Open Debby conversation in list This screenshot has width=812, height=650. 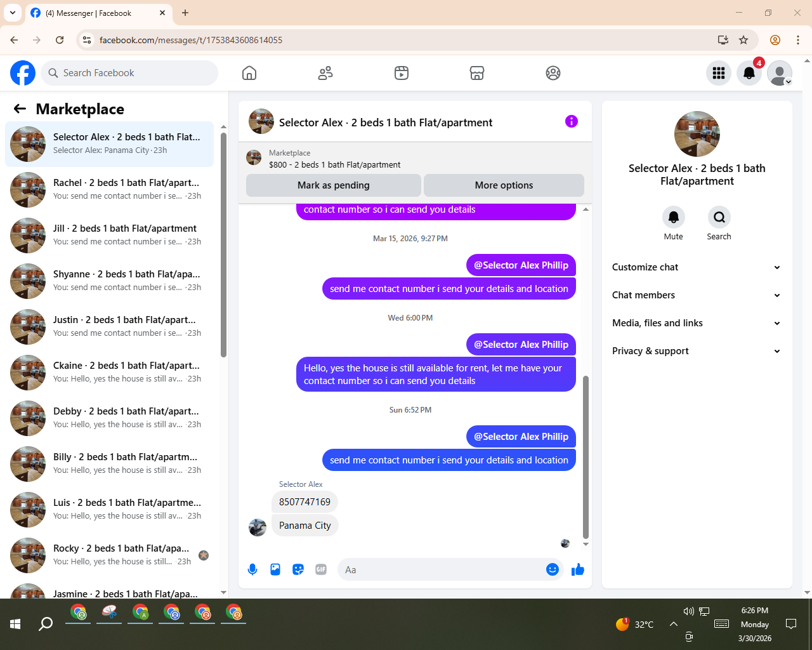coord(109,418)
